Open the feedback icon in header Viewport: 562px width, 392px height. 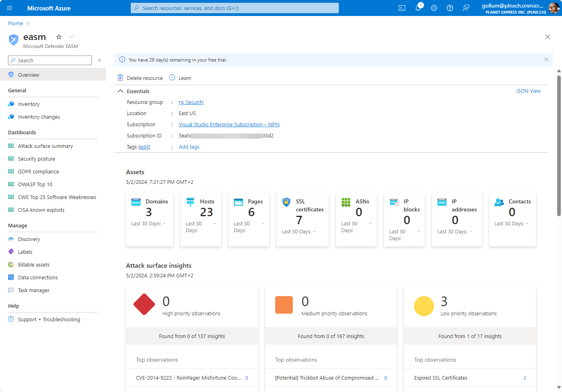click(466, 8)
